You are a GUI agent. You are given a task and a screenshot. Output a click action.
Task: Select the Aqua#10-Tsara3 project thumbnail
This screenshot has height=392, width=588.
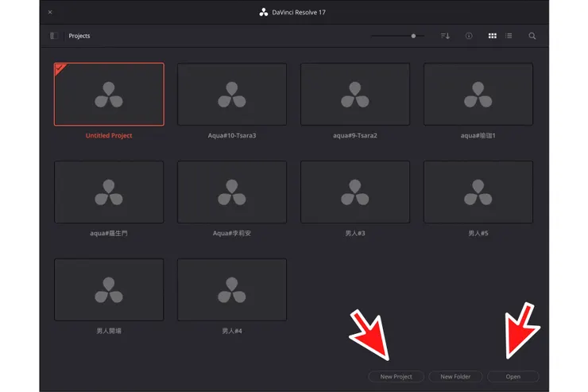tap(232, 95)
